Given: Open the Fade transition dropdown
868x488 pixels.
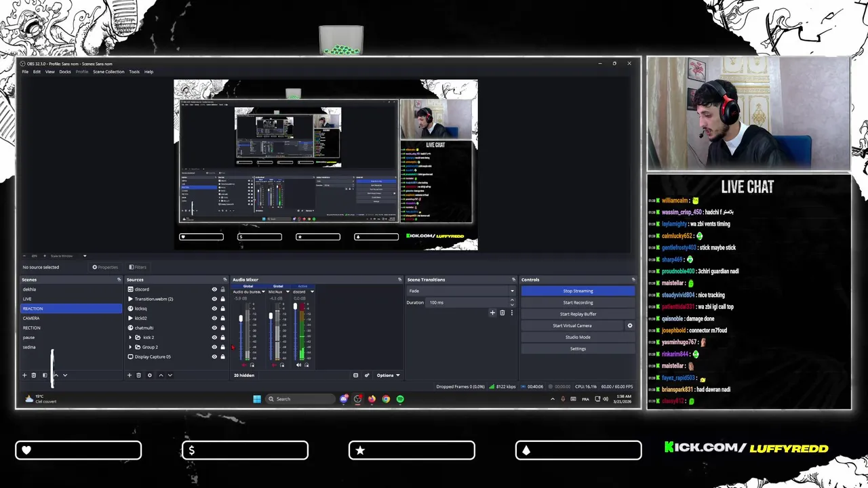Looking at the screenshot, I should pos(461,291).
